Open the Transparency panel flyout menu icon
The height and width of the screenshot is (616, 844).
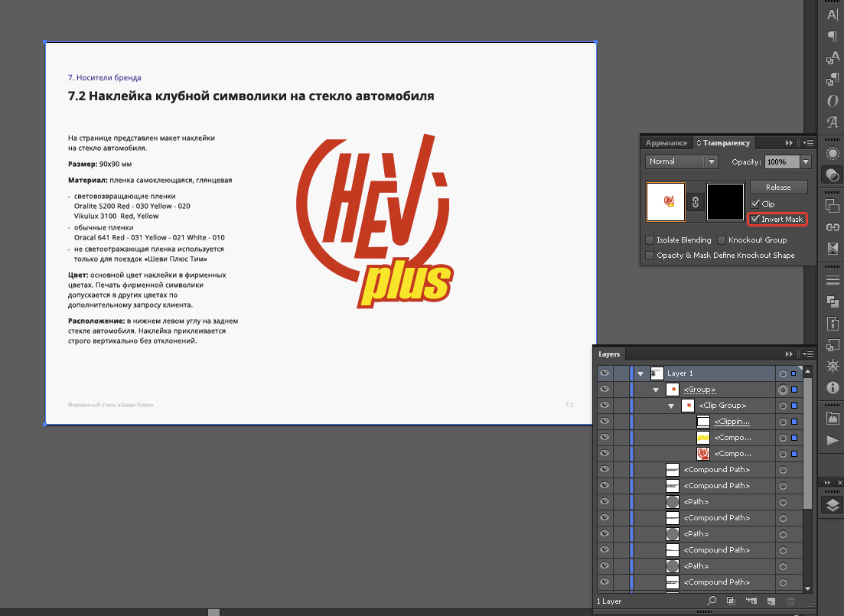pyautogui.click(x=808, y=142)
